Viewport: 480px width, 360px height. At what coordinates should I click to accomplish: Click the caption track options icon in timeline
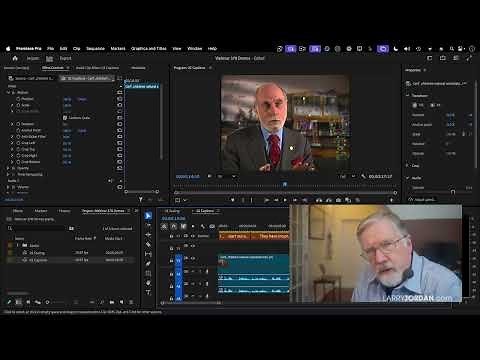pyautogui.click(x=212, y=227)
